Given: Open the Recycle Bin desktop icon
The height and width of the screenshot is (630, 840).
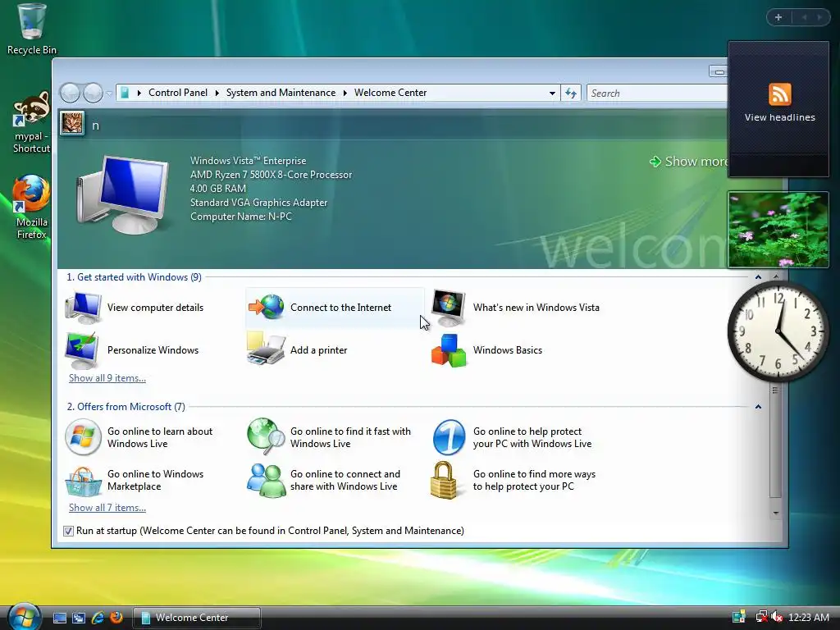Looking at the screenshot, I should click(32, 29).
